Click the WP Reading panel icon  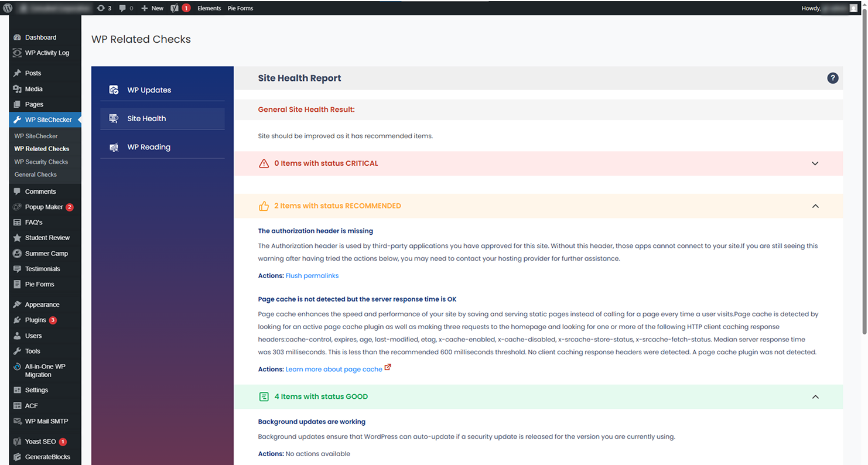click(x=114, y=147)
